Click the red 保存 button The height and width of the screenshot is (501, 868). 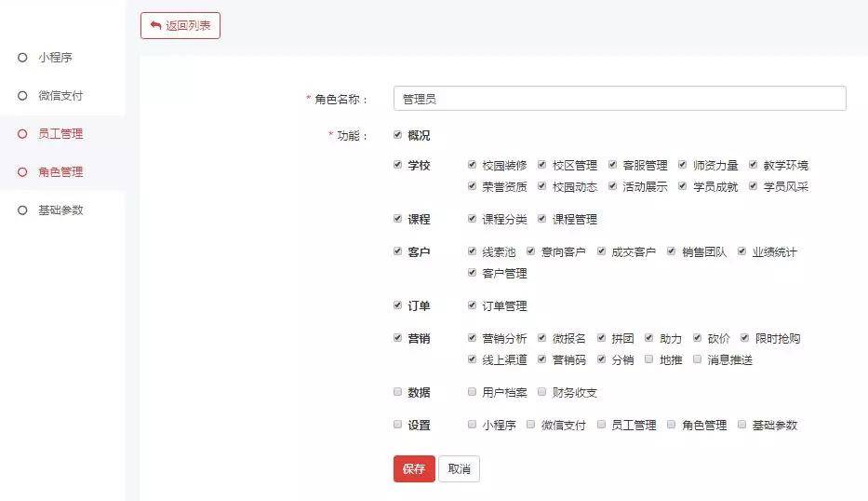pyautogui.click(x=413, y=469)
